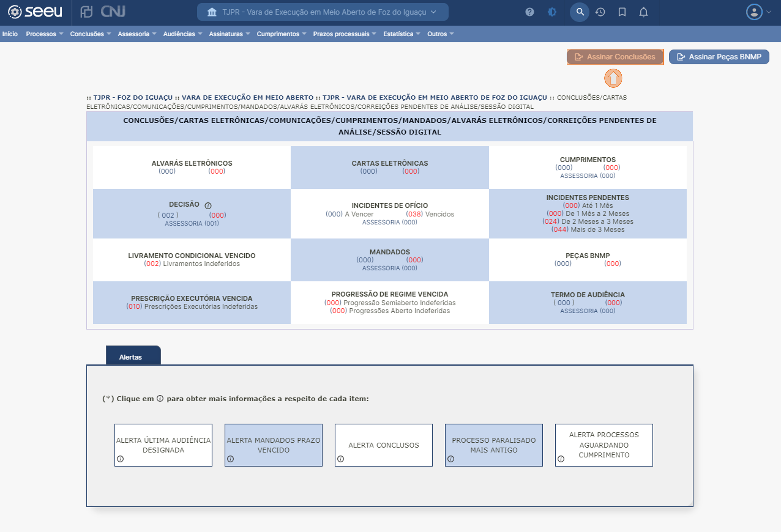Info icon on Processo Paralisado card
781x532 pixels.
pos(451,459)
